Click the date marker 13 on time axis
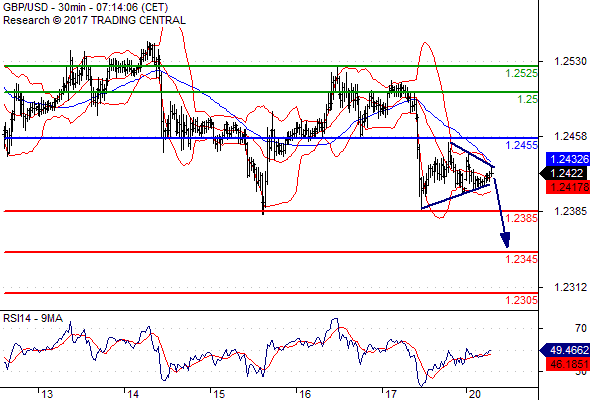Image resolution: width=590 pixels, height=400 pixels. (47, 394)
